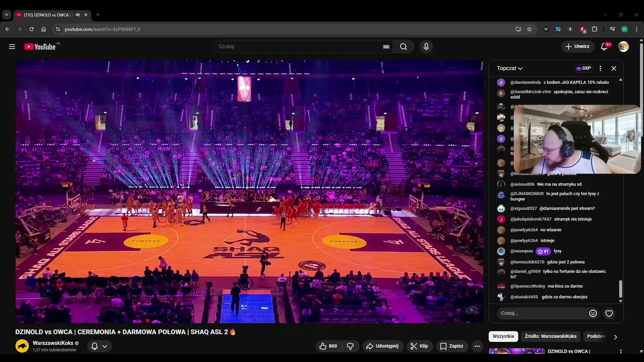Open the YouTube account avatar menu
Viewport: 644px width, 362px height.
click(x=623, y=47)
